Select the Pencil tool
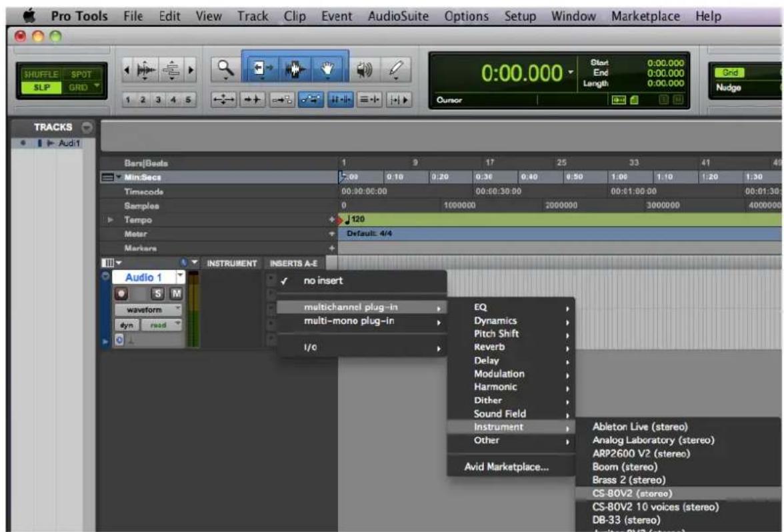This screenshot has height=532, width=784. [x=396, y=69]
